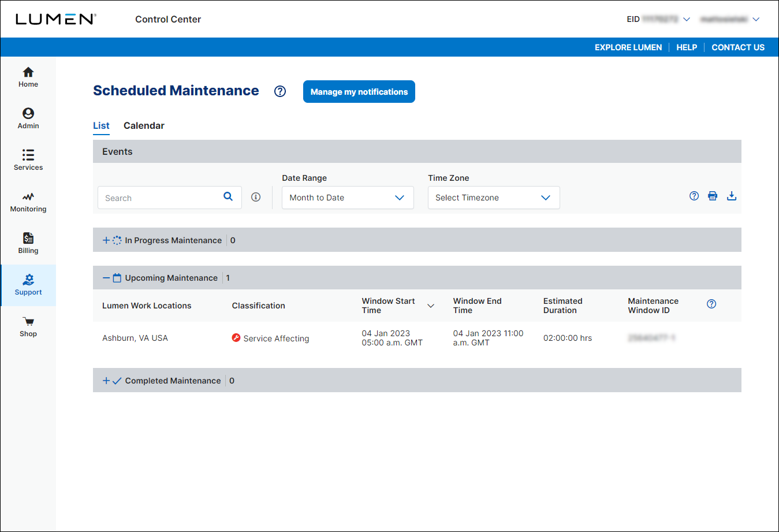Open help icon beside Maintenance Window ID

(x=711, y=304)
